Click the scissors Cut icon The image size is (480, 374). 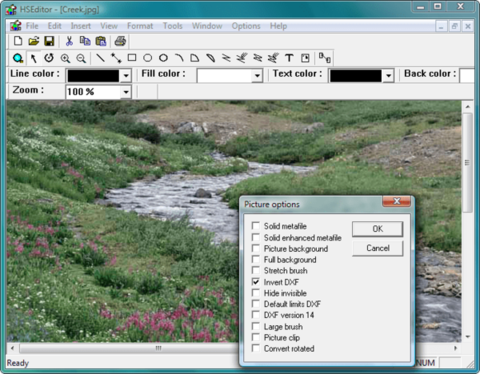click(x=69, y=41)
